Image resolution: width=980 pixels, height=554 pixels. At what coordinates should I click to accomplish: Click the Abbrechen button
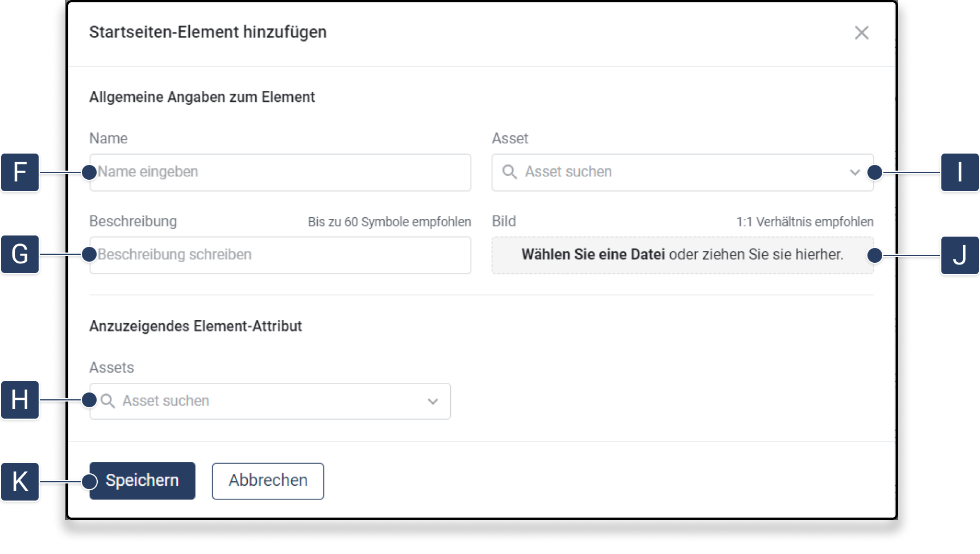coord(268,481)
